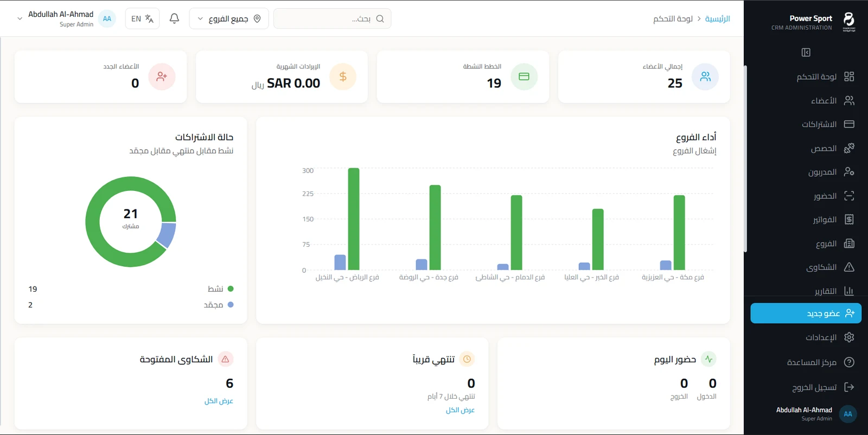The height and width of the screenshot is (435, 868).
Task: Click عرض الكل under الشكاوى المفتوحة
Action: (x=219, y=401)
